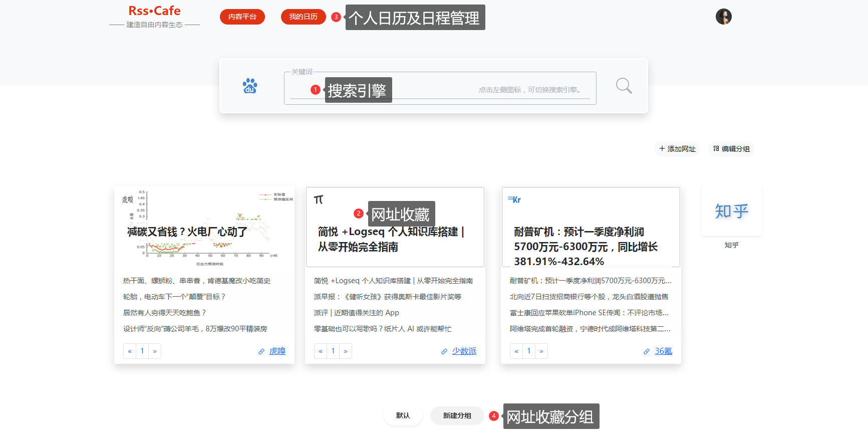This screenshot has height=432, width=868.
Task: Go to next page in 36氪 card
Action: [541, 351]
